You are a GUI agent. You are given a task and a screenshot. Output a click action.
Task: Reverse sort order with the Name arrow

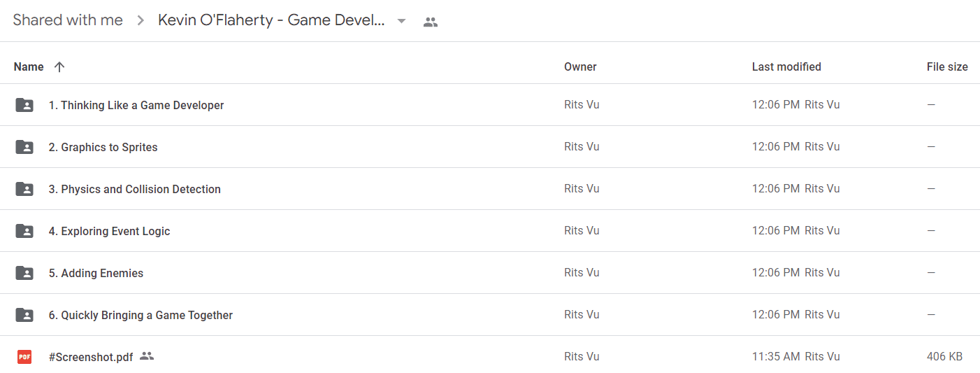point(59,67)
